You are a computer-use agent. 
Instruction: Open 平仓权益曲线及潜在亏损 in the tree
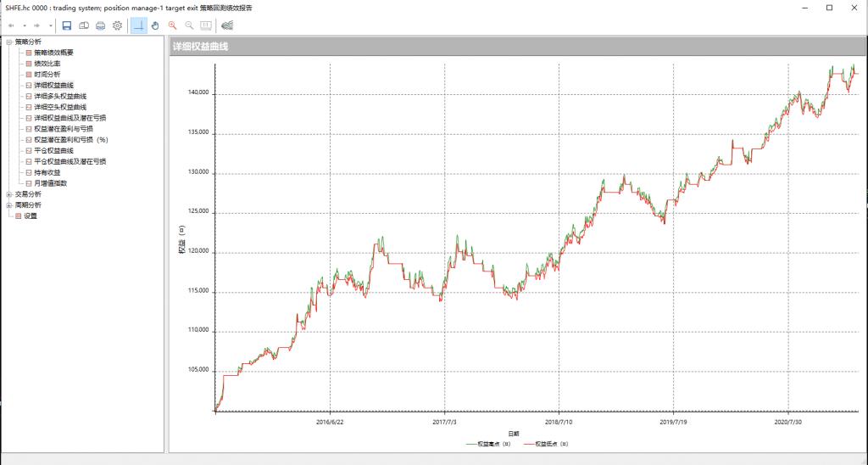70,161
